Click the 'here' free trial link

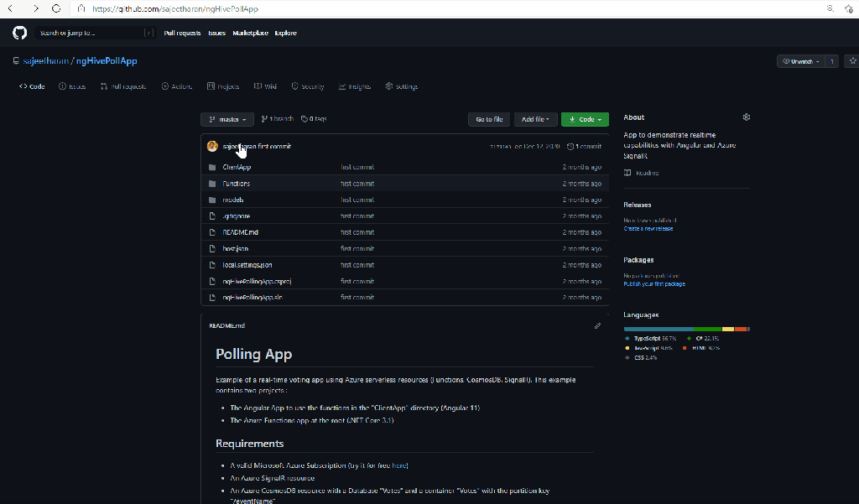(x=399, y=465)
